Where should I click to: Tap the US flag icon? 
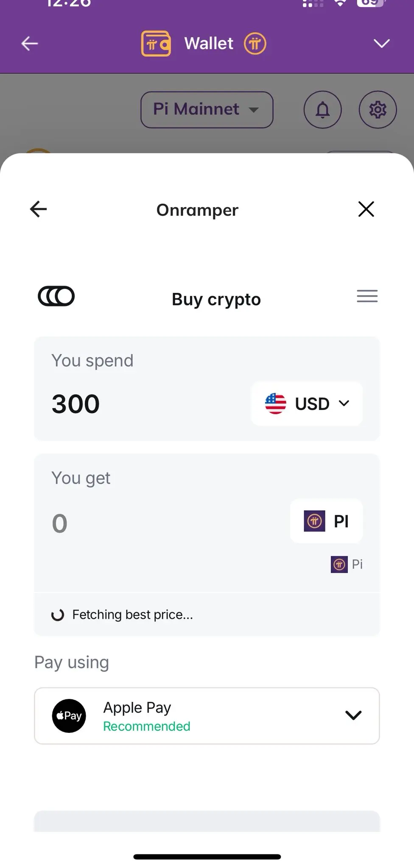[276, 403]
